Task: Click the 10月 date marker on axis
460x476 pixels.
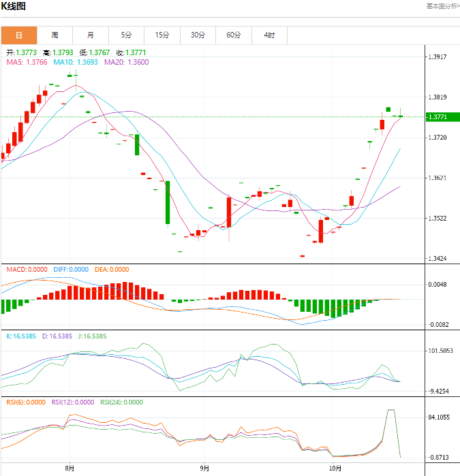Action: tap(335, 469)
